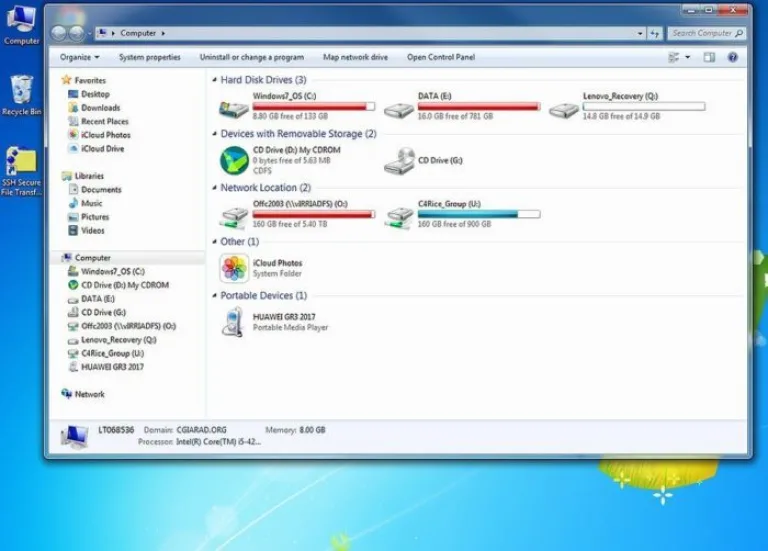The height and width of the screenshot is (551, 768).
Task: Collapse the Other group
Action: 215,241
